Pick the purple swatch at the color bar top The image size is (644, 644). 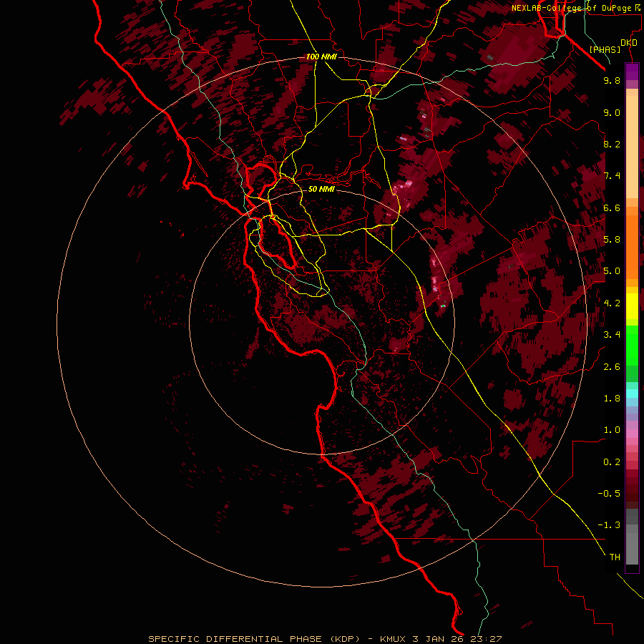point(632,72)
